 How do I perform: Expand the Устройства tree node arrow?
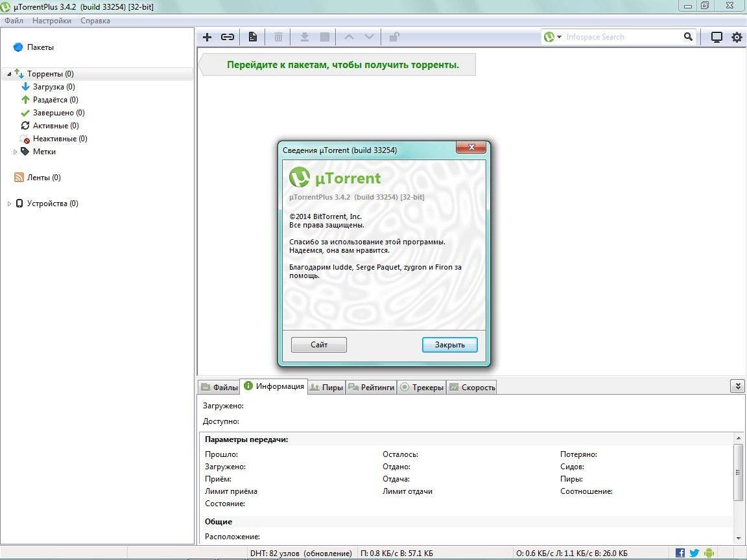click(x=8, y=204)
